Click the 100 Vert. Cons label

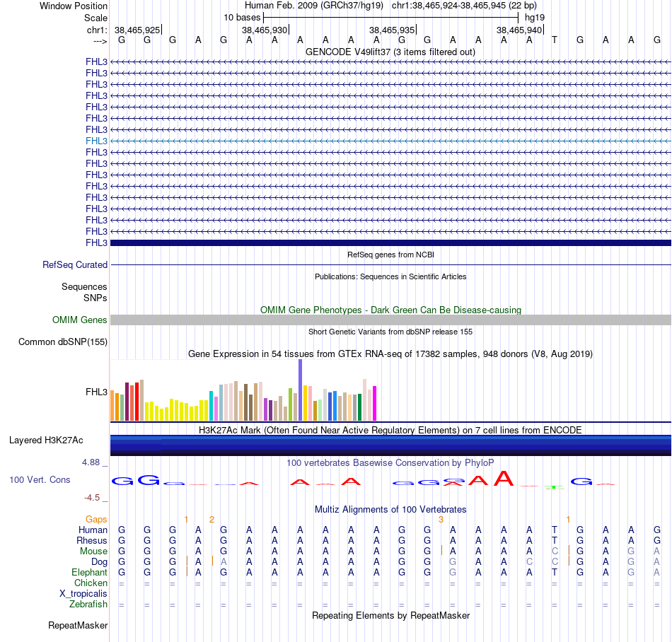tap(40, 479)
